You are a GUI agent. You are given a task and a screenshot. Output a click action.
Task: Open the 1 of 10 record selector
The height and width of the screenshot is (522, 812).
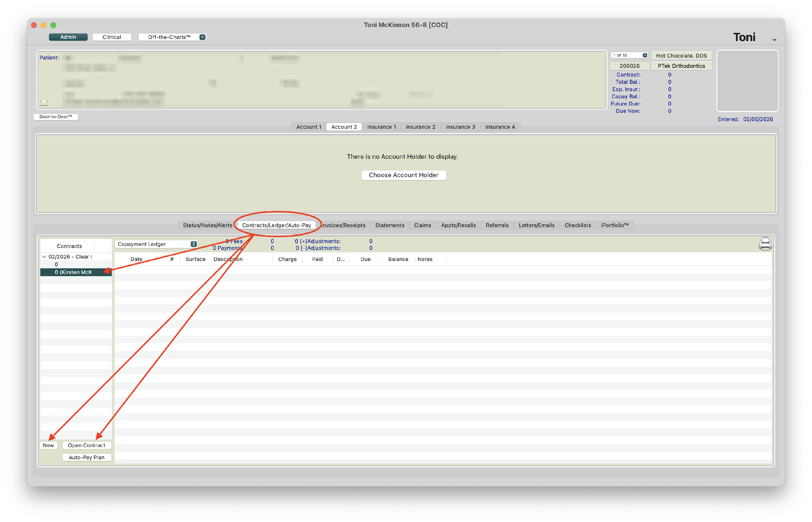pos(629,55)
